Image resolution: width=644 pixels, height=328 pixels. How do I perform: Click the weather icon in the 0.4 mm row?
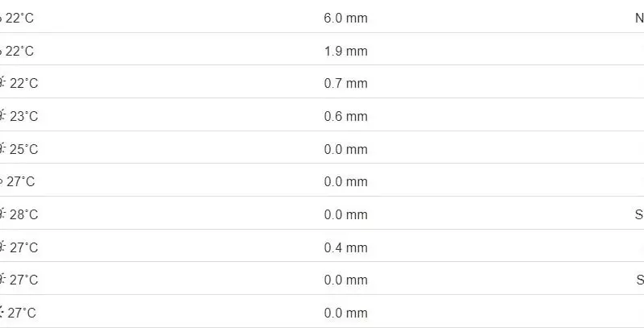[2, 247]
